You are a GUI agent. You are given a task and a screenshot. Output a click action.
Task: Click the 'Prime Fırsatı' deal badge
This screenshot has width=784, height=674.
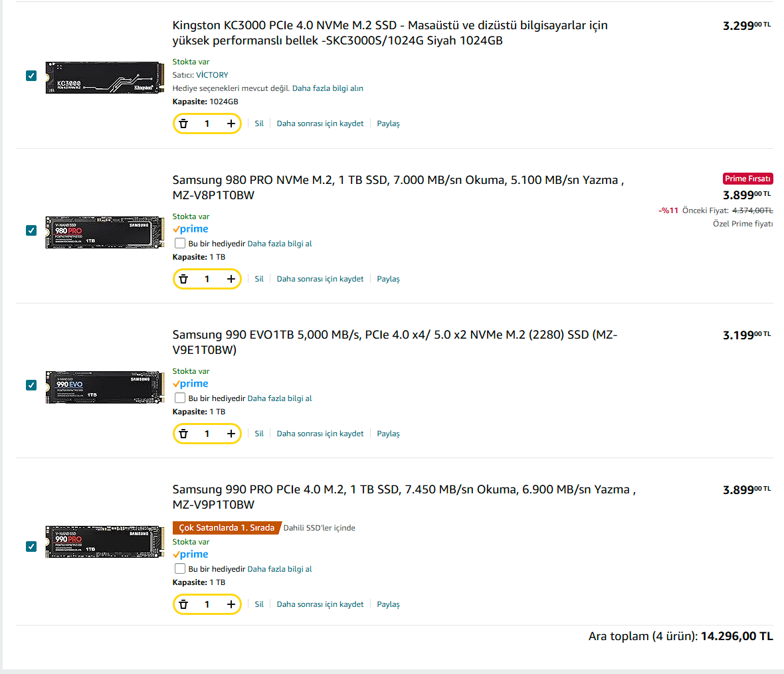coord(747,179)
